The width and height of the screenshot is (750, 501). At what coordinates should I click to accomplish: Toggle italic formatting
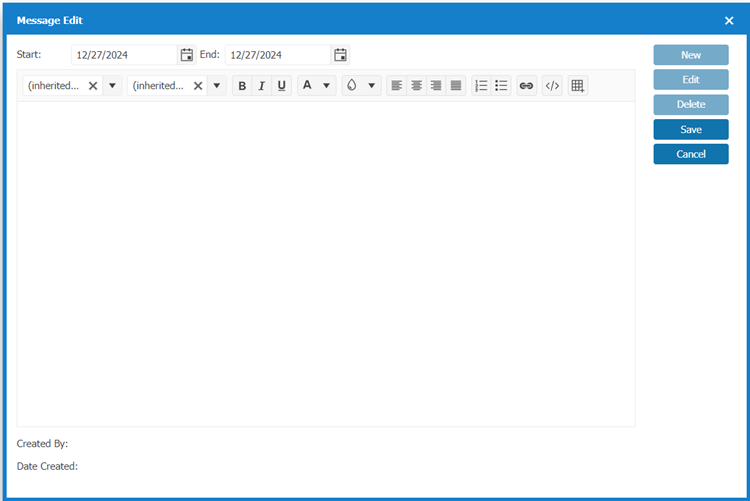pyautogui.click(x=262, y=86)
